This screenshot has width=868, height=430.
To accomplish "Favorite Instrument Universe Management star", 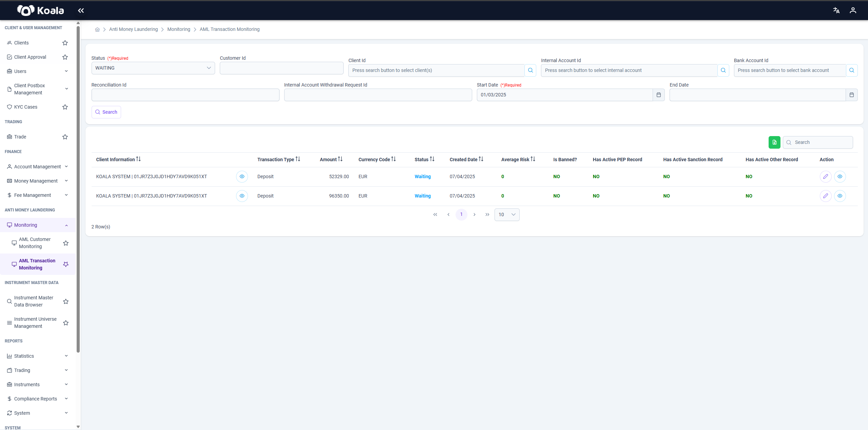I will tap(66, 323).
